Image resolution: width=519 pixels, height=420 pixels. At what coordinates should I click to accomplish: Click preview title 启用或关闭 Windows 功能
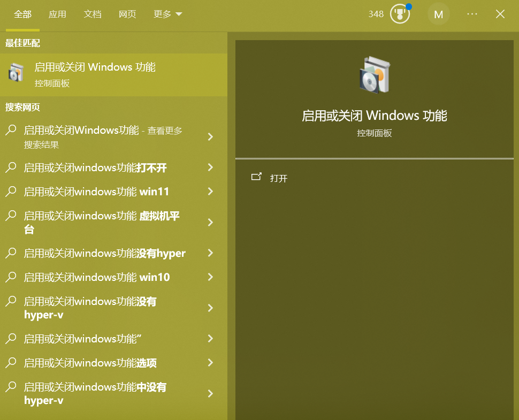click(x=375, y=116)
